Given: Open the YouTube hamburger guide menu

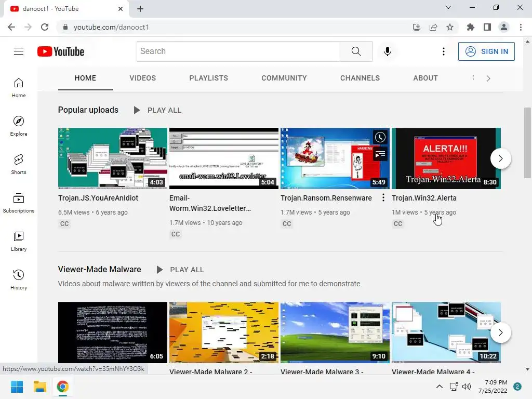Looking at the screenshot, I should [x=19, y=51].
